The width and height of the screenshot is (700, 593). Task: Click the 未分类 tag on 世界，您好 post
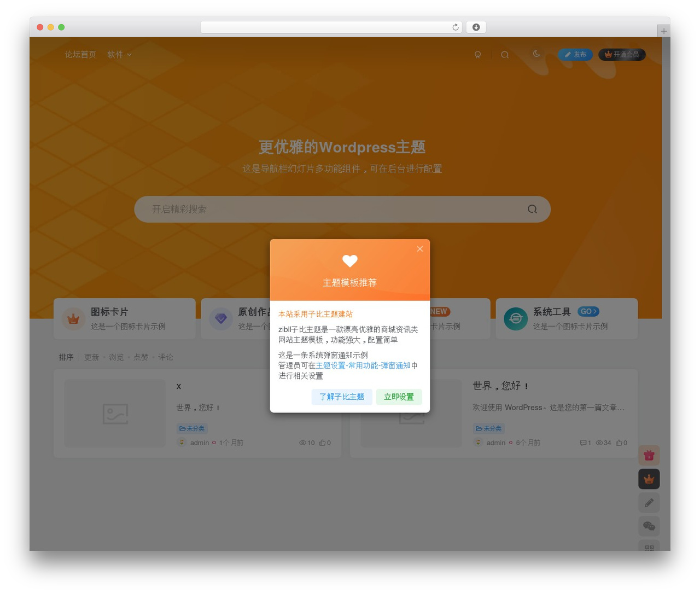tap(489, 428)
